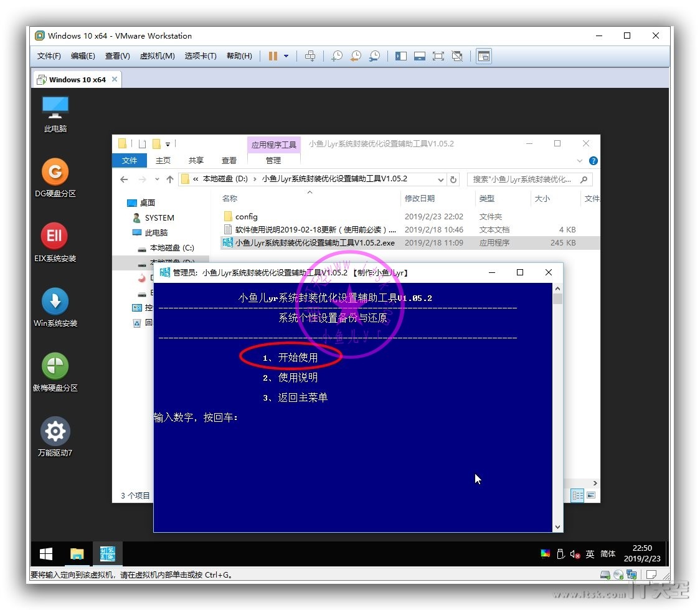Open the 文件(F) menu in VMware

tap(49, 56)
